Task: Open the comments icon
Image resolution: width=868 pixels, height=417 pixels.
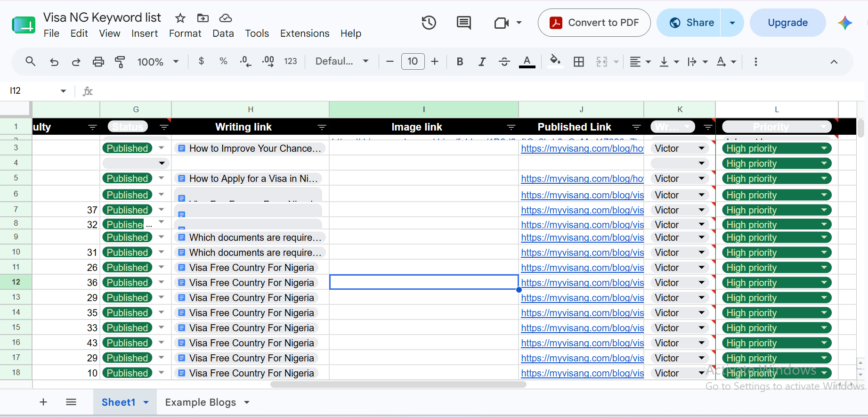Action: 464,23
